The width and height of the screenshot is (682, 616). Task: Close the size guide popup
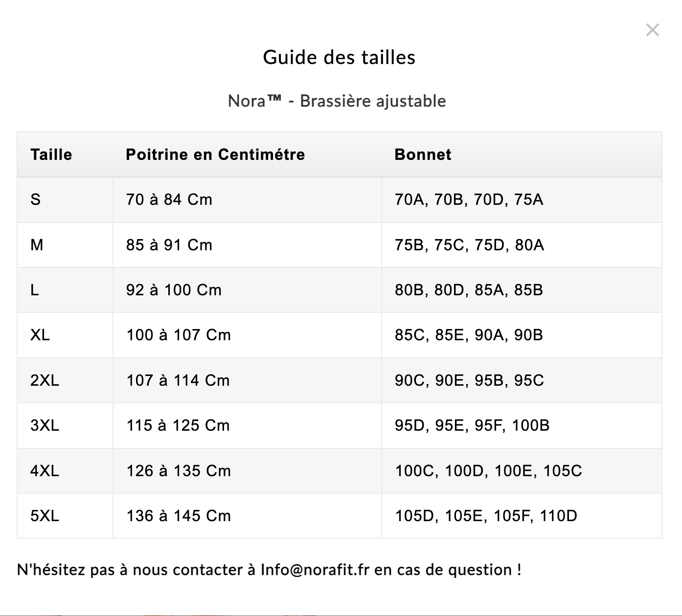coord(652,30)
